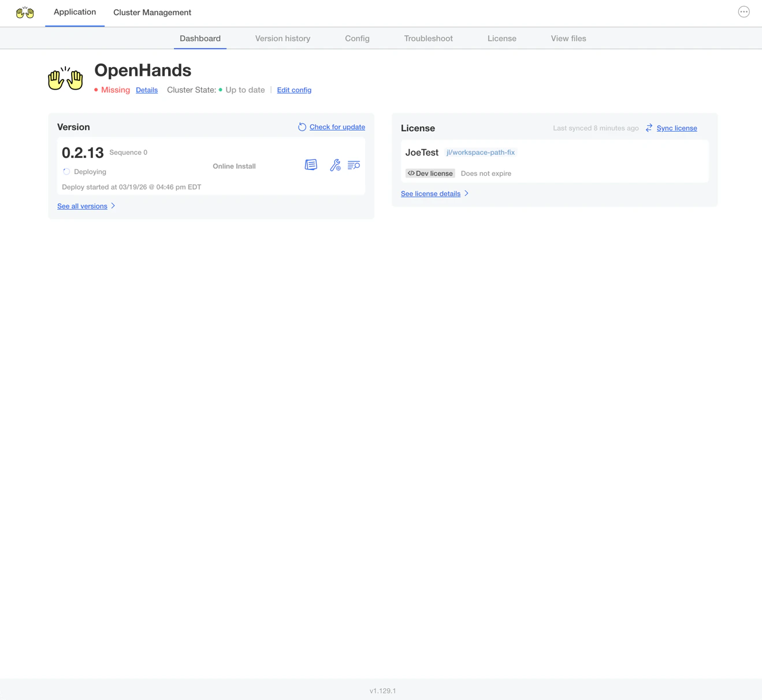Click the version number 0.2.13
This screenshot has height=700, width=762.
83,153
